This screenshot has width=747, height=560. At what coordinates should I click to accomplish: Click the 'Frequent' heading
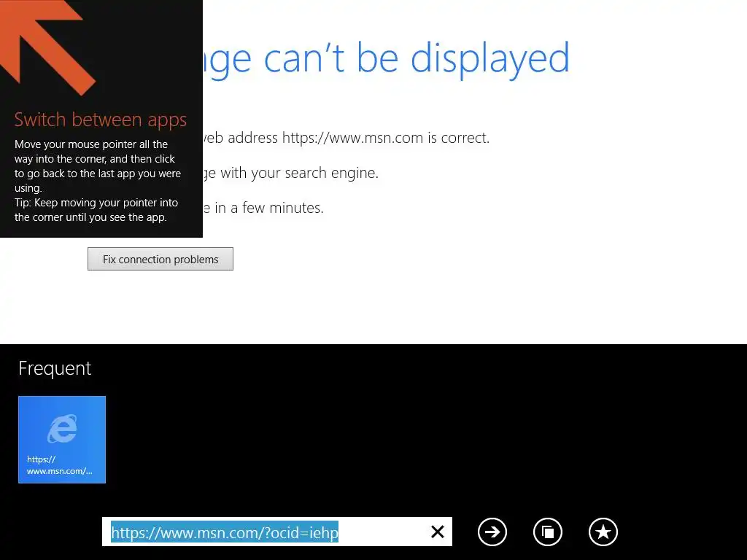pos(55,368)
